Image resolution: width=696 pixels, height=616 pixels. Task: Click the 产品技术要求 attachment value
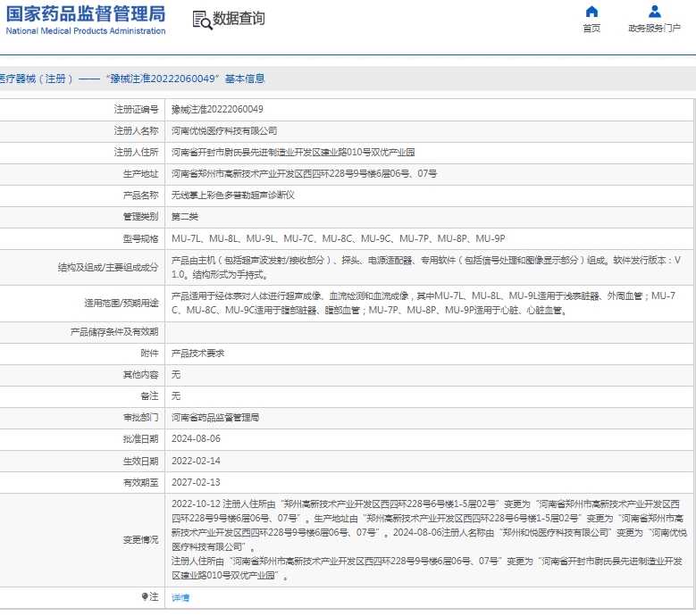click(x=198, y=353)
